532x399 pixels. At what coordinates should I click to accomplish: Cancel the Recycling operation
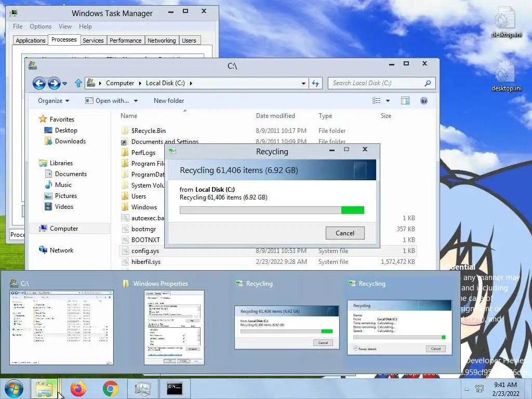[345, 233]
